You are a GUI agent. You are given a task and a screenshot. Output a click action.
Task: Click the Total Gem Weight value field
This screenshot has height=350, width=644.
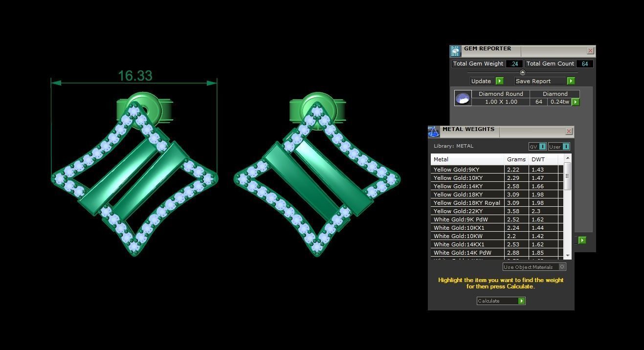[514, 64]
